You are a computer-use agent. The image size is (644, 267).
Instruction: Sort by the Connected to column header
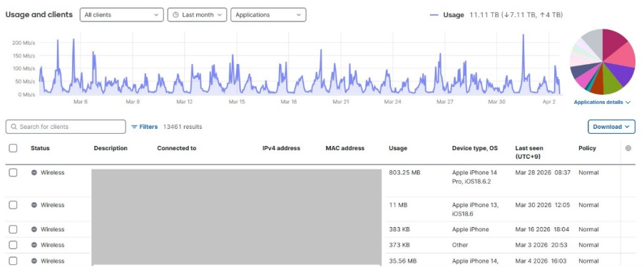177,148
